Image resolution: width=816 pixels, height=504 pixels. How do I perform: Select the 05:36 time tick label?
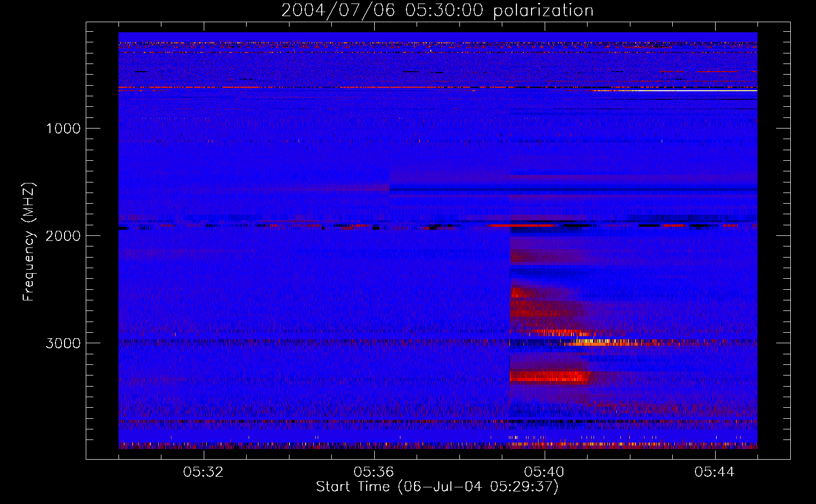374,472
